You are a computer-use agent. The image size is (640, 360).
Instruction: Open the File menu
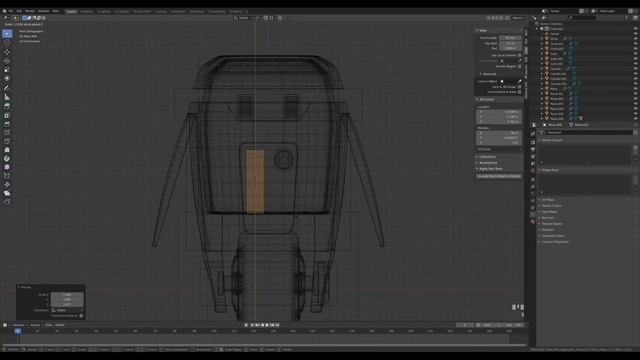(11, 11)
